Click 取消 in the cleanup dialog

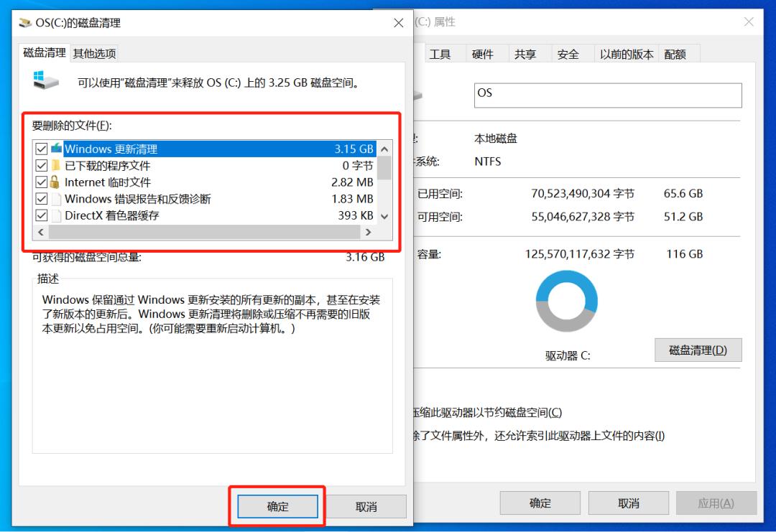[x=366, y=506]
